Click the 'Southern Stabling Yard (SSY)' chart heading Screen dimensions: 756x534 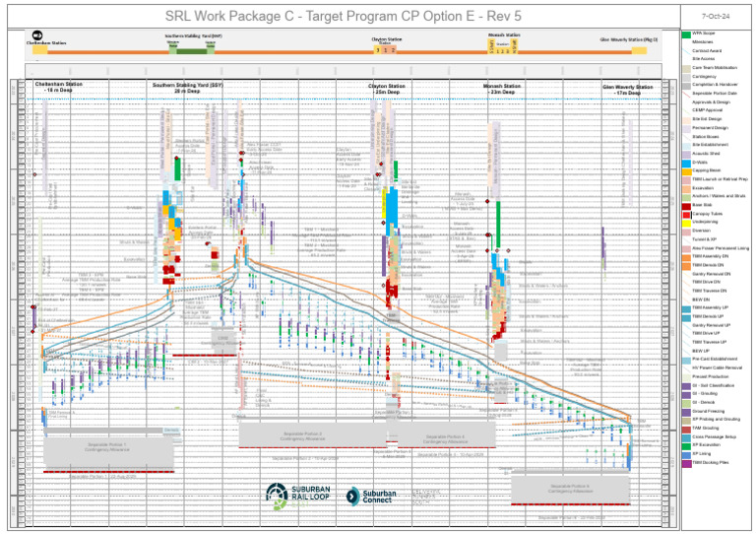188,88
